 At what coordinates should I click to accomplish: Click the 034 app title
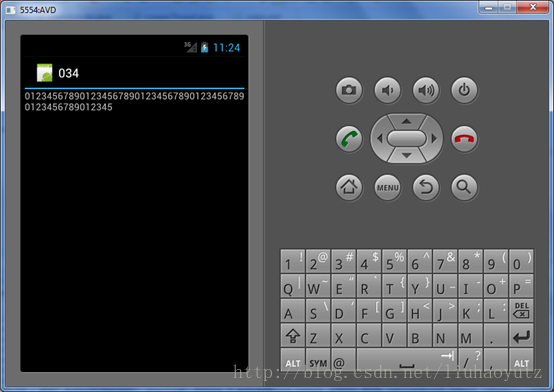click(69, 73)
